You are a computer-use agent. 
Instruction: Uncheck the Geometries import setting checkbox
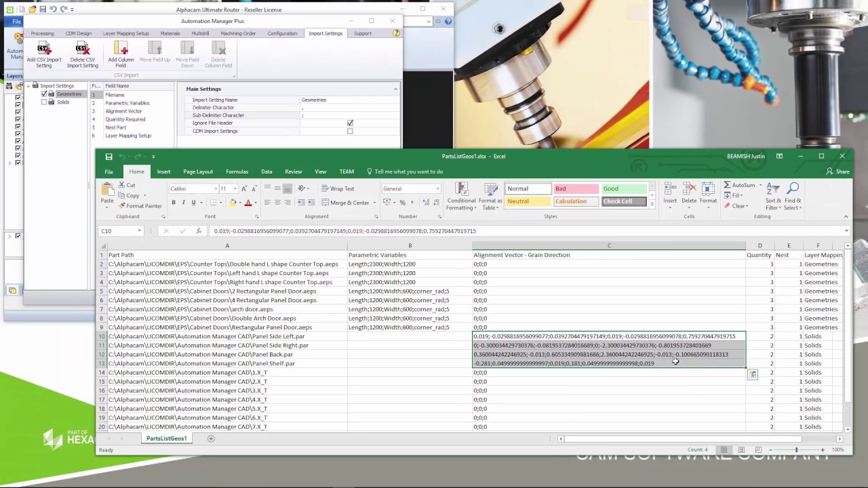[x=44, y=94]
